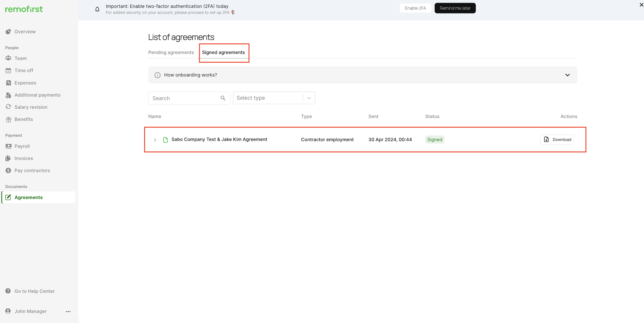Switch to Pending agreements tab
The width and height of the screenshot is (644, 323).
[x=171, y=52]
